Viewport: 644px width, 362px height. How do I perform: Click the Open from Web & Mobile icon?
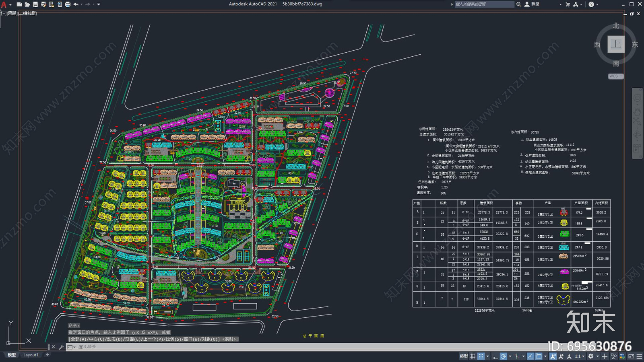pyautogui.click(x=52, y=4)
